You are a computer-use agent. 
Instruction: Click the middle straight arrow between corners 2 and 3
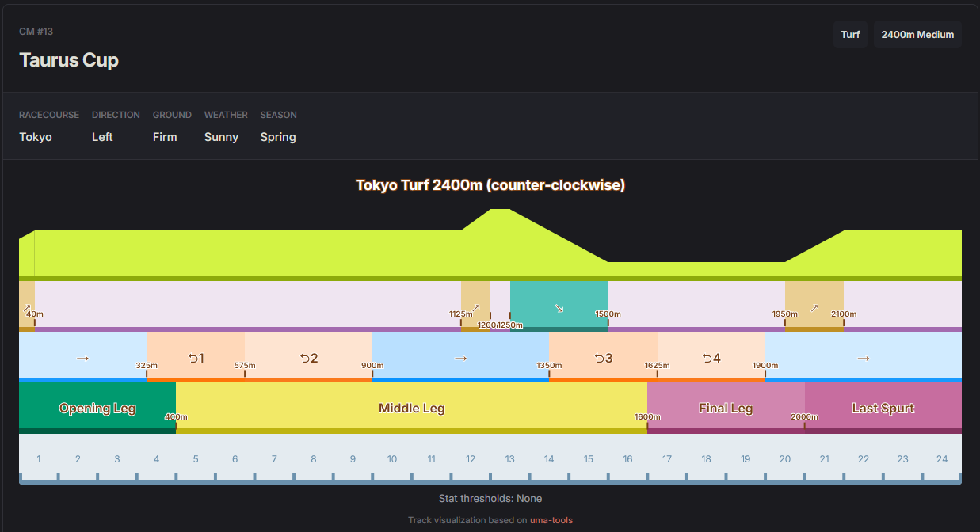coord(460,358)
